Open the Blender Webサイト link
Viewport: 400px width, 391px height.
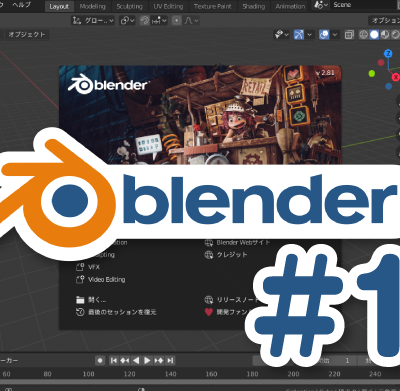coord(243,242)
